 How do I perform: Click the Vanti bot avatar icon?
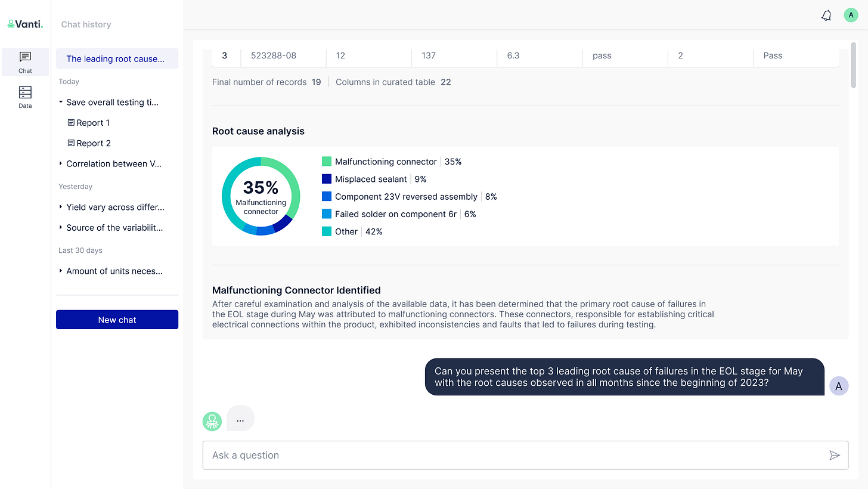(x=212, y=421)
